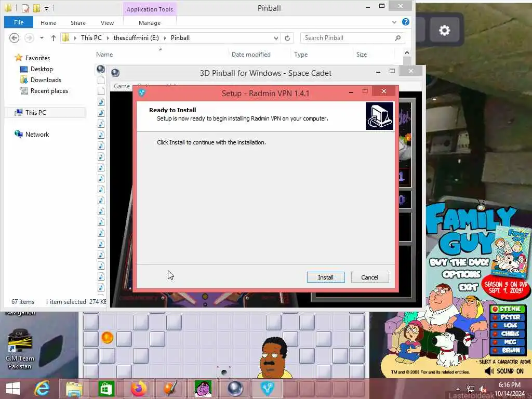The height and width of the screenshot is (399, 532).
Task: Open OPTIONS in Family Guy app
Action: click(x=461, y=274)
